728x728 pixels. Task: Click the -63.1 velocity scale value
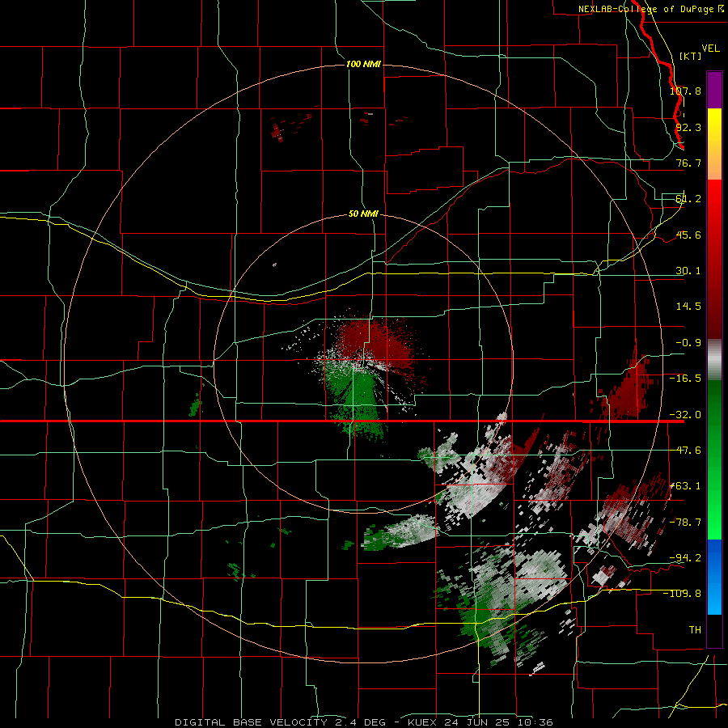pos(685,486)
